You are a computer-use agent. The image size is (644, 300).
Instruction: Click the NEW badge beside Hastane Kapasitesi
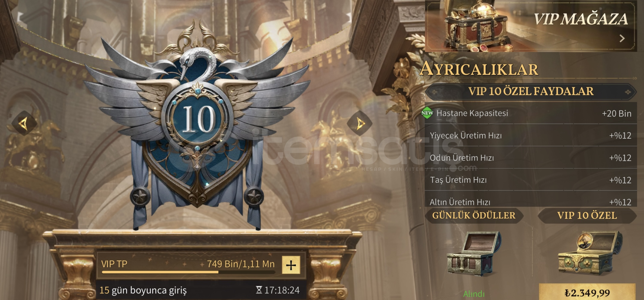tap(427, 113)
